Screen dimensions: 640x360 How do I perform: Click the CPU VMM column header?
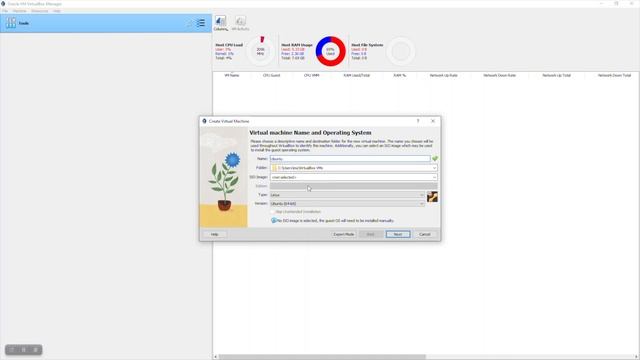(311, 76)
